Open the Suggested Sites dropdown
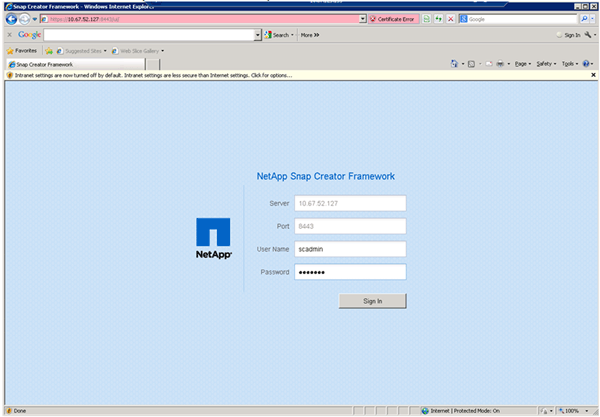600x417 pixels. tap(82, 51)
